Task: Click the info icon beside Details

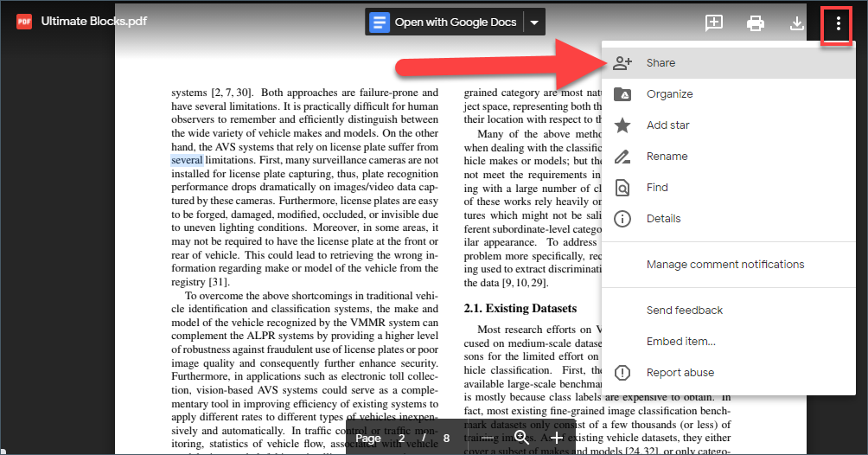Action: (x=622, y=219)
